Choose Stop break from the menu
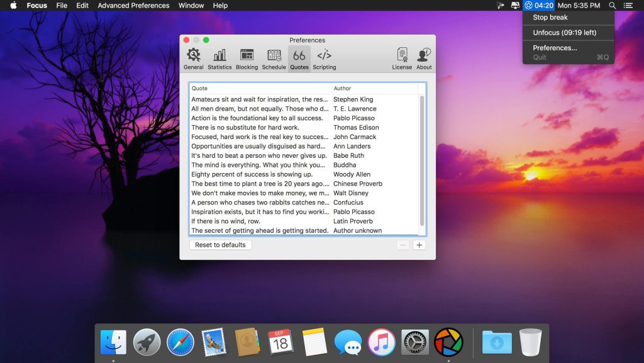 (x=550, y=18)
